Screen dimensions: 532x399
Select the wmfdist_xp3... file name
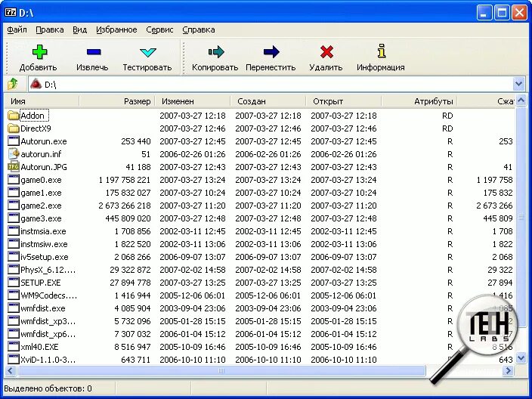[x=48, y=321]
